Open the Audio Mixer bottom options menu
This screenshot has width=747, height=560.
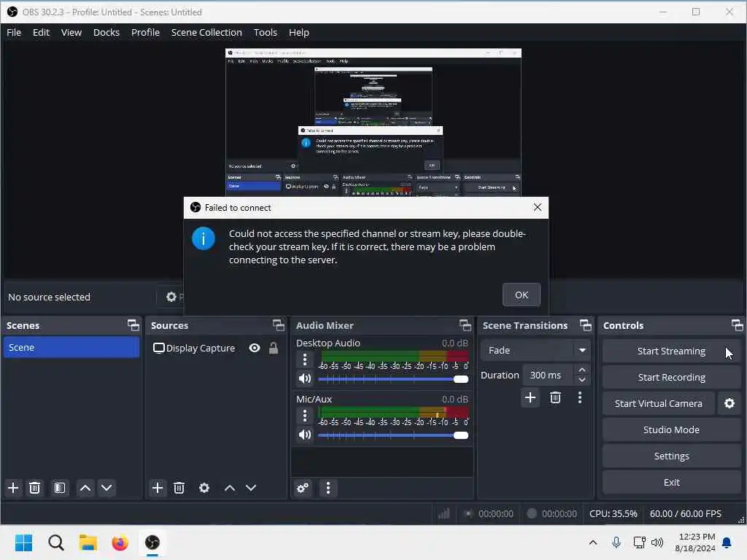click(x=328, y=488)
